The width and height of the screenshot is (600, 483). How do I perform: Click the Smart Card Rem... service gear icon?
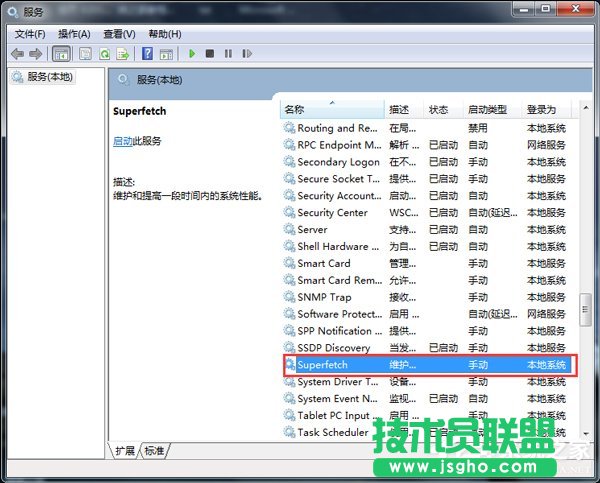pyautogui.click(x=289, y=280)
